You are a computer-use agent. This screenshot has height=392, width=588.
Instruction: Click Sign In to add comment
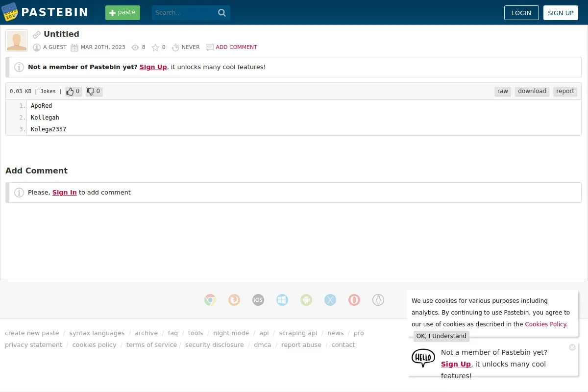[65, 193]
